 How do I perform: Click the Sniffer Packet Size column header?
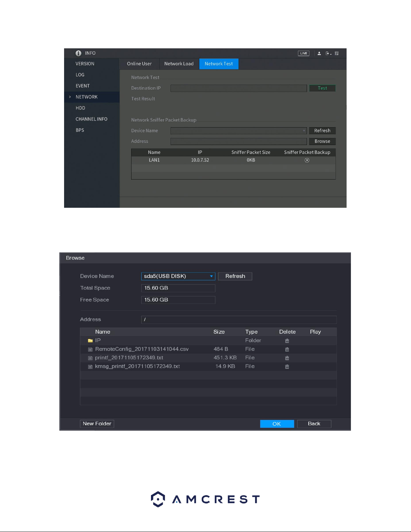pyautogui.click(x=251, y=152)
